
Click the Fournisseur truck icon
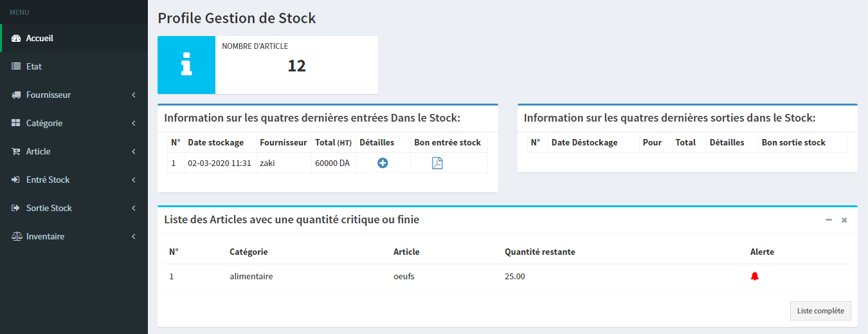(17, 95)
